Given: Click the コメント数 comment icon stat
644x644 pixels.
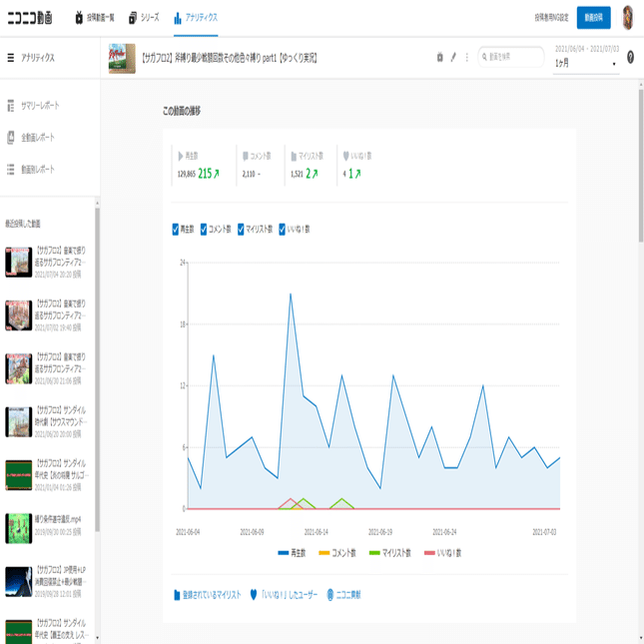Looking at the screenshot, I should pyautogui.click(x=246, y=156).
